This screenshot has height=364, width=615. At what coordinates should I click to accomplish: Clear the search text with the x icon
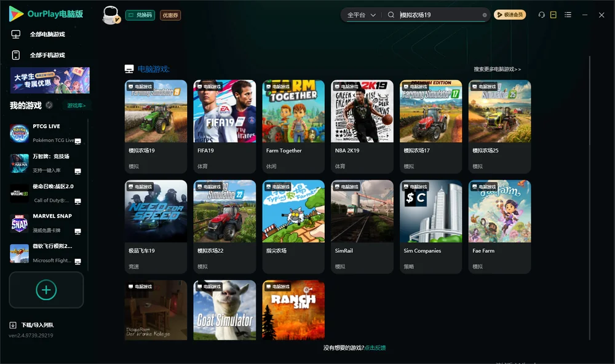tap(485, 15)
